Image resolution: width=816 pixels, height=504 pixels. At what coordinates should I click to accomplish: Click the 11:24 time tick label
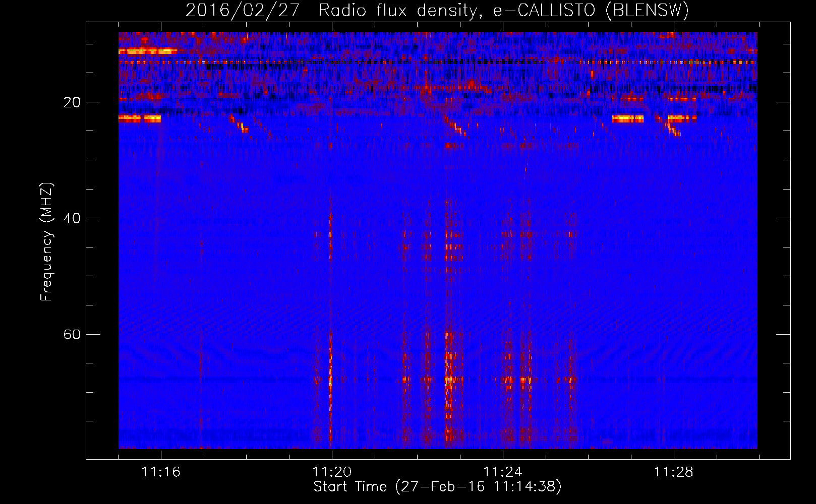pyautogui.click(x=503, y=472)
